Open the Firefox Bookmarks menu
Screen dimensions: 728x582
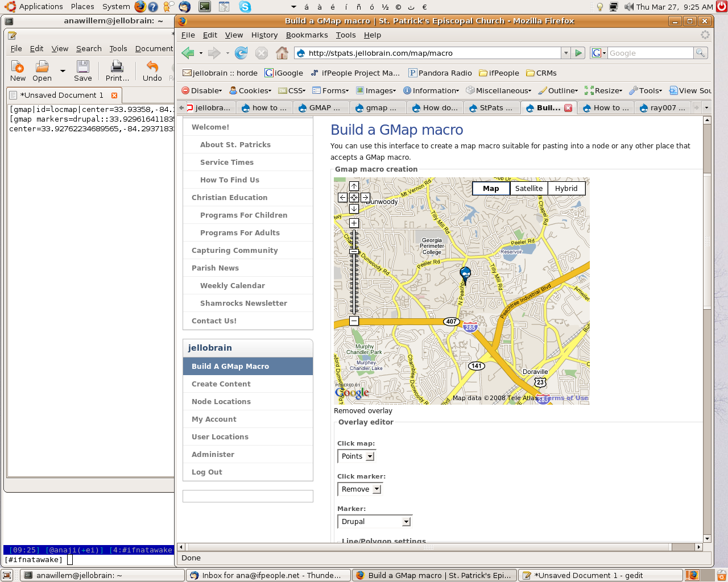tap(307, 35)
